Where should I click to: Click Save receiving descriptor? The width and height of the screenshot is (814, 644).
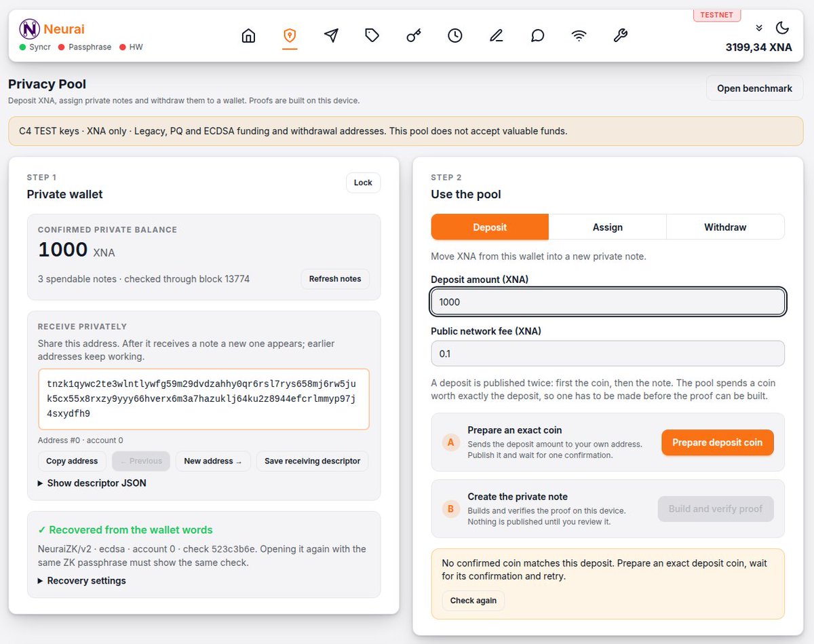313,461
